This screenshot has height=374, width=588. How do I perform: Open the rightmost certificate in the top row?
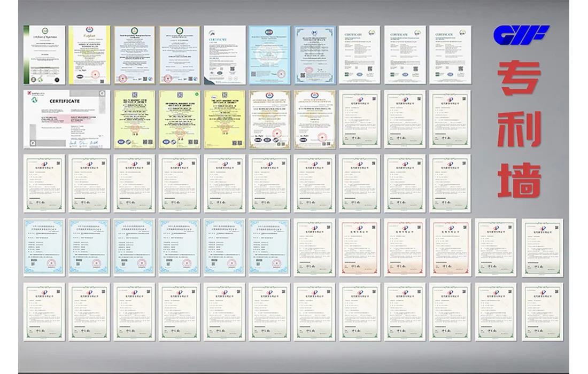click(450, 55)
